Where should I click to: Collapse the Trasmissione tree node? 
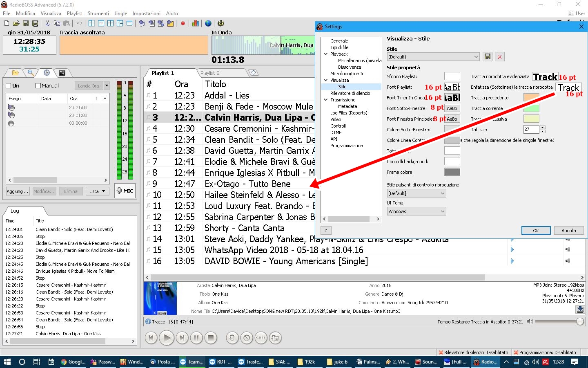pyautogui.click(x=326, y=100)
